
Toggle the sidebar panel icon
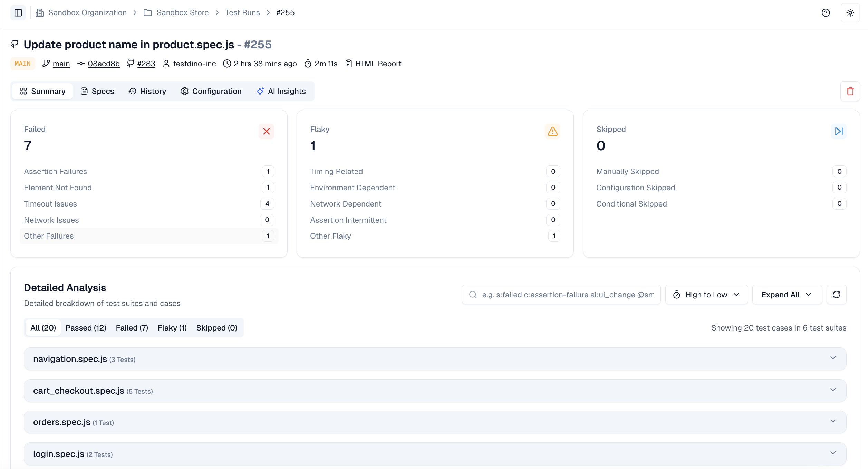pos(18,13)
